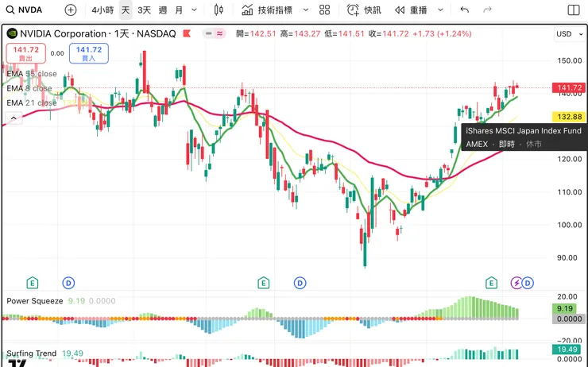588x367 pixels.
Task: Click the 141.72 買入 buy button
Action: (89, 53)
